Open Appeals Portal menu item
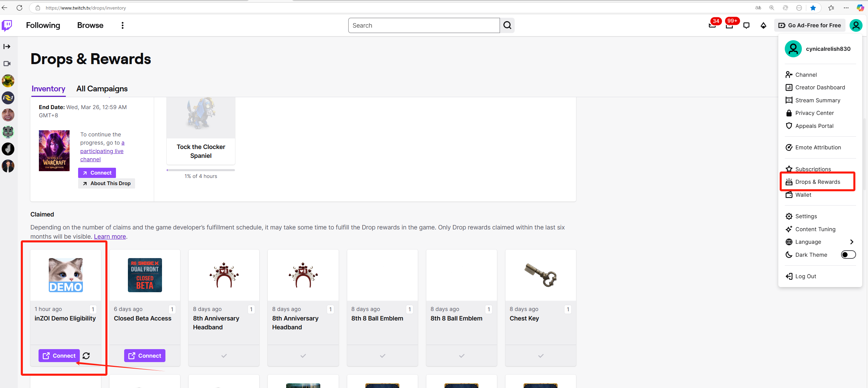This screenshot has width=868, height=388. click(820, 126)
